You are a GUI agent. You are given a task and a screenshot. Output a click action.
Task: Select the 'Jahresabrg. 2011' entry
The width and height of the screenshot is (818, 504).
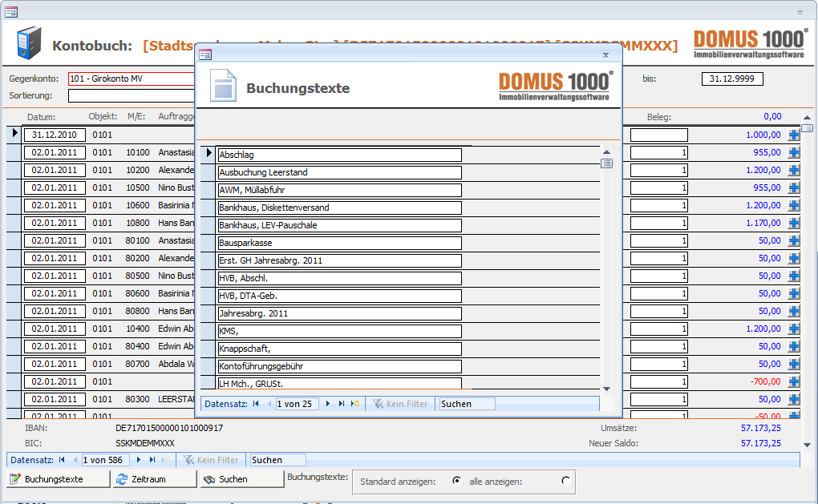(339, 314)
